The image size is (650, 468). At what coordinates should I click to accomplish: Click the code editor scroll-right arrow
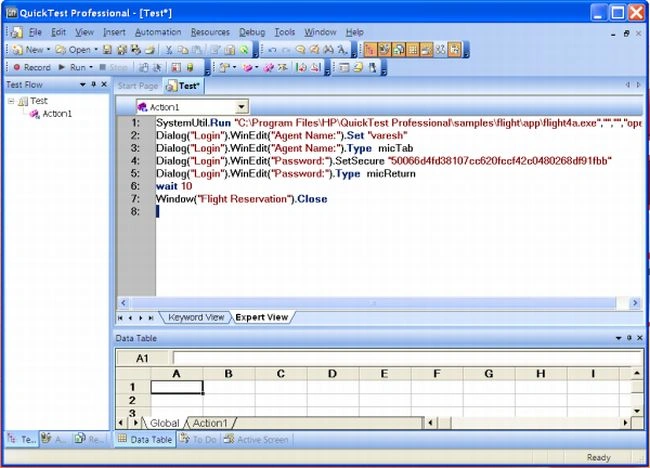pyautogui.click(x=635, y=303)
